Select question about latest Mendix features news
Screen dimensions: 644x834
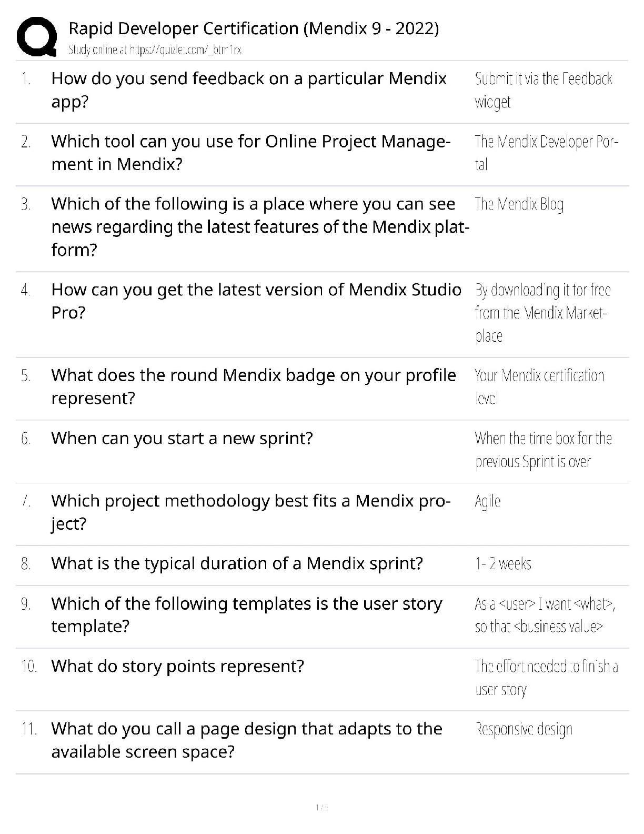click(260, 227)
